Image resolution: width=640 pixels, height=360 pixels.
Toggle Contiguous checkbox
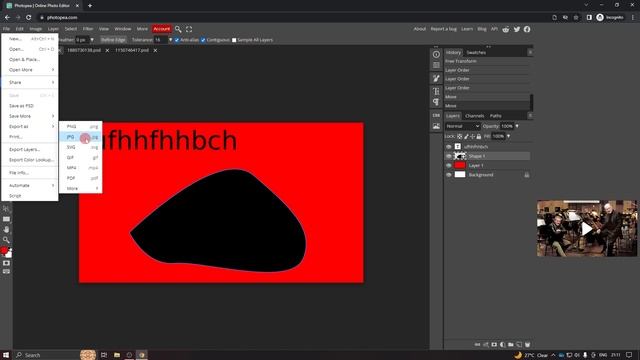click(203, 40)
